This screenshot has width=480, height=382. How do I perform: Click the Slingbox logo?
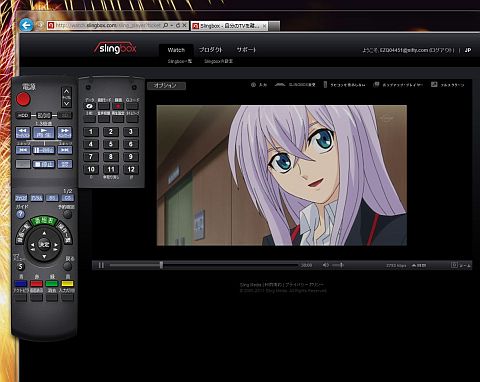pos(115,49)
